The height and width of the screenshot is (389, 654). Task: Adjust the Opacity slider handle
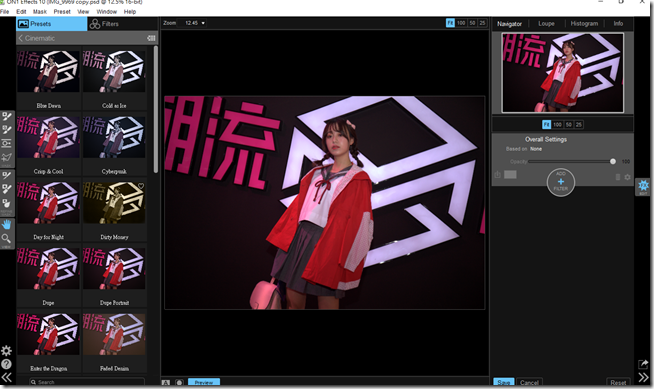coord(613,161)
